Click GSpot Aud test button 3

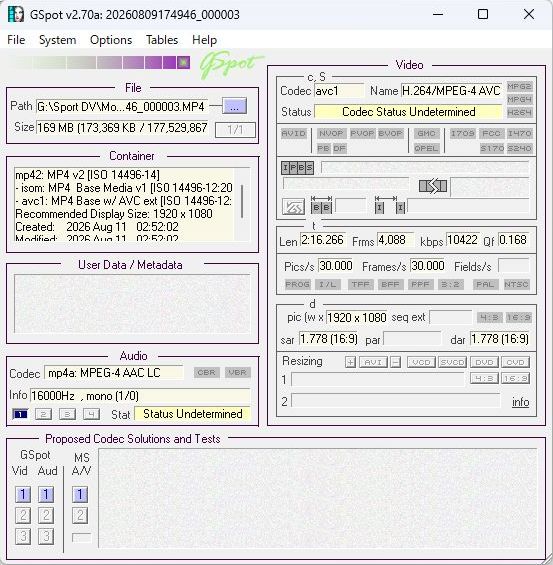click(46, 536)
